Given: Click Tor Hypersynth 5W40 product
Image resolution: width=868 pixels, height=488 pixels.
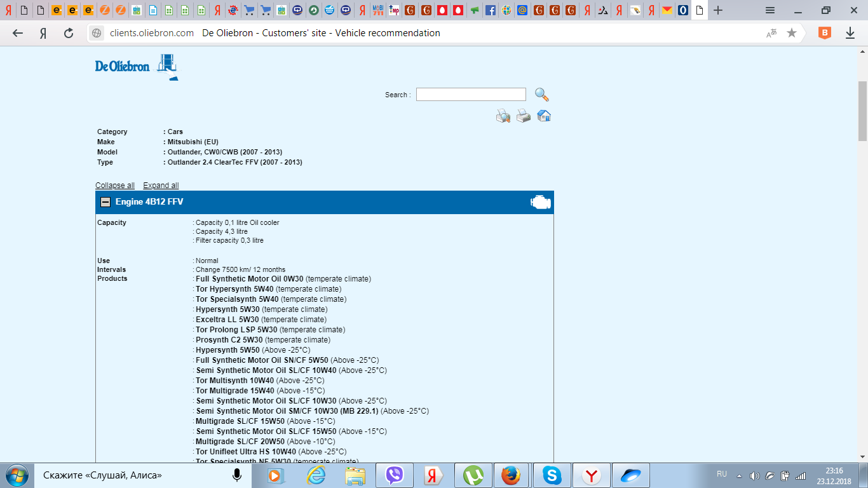Looking at the screenshot, I should coord(234,289).
